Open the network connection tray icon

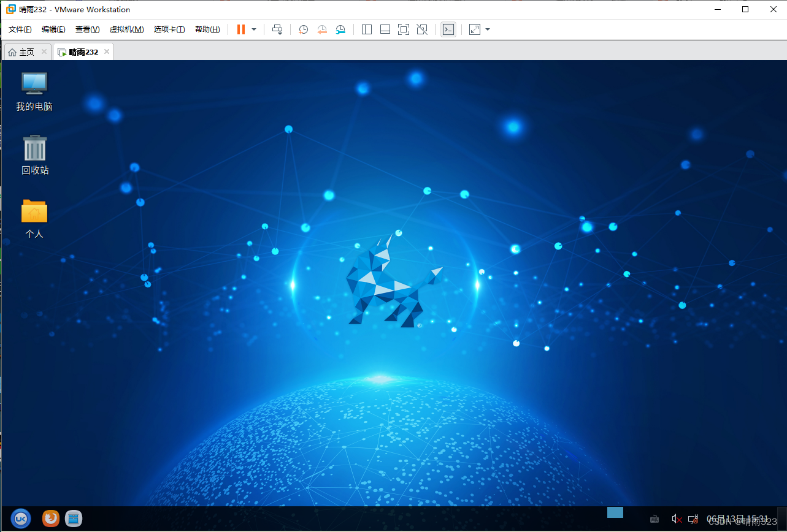[x=693, y=519]
